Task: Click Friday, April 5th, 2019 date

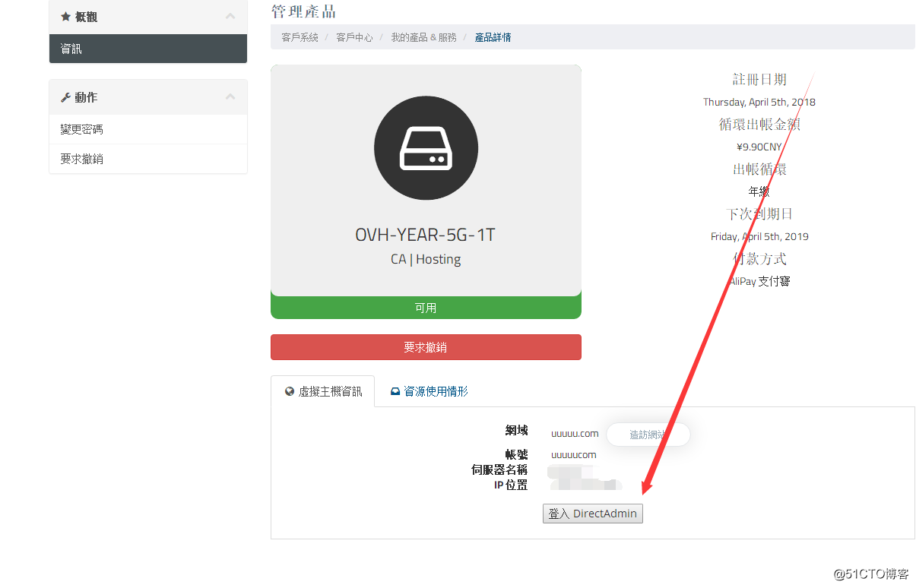Action: (x=759, y=236)
